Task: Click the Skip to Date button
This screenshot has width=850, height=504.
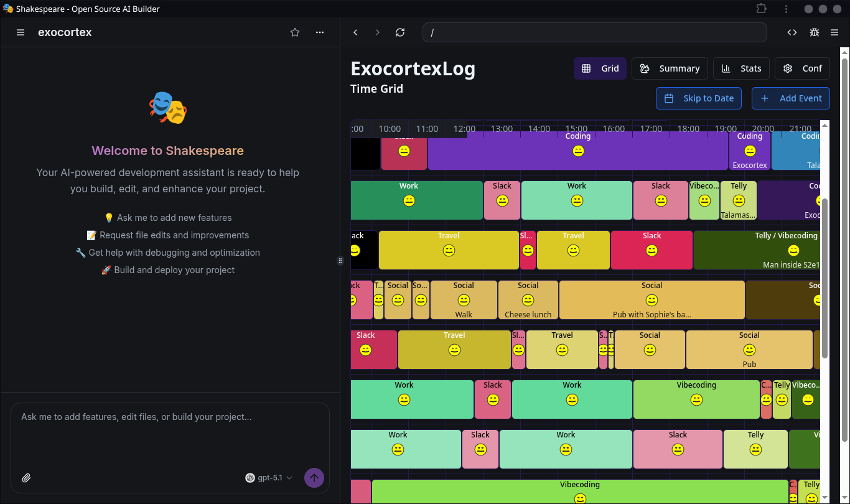Action: [698, 98]
